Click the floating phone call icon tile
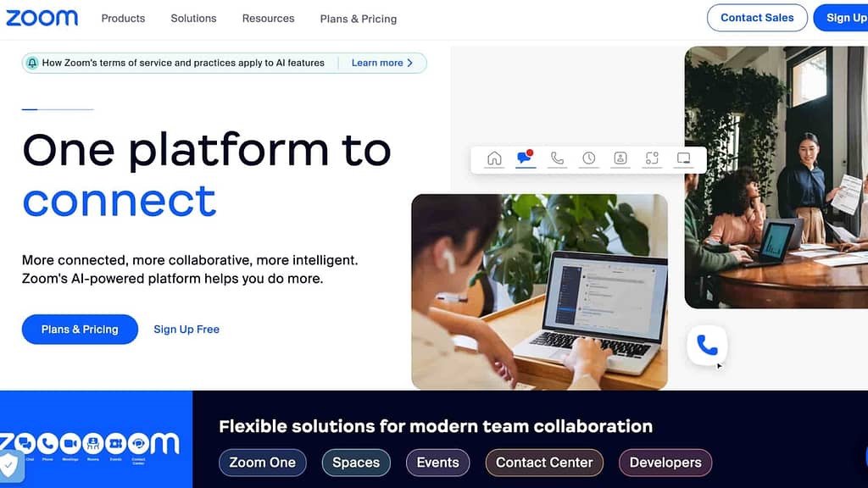Screen dimensions: 868x488 (707, 346)
